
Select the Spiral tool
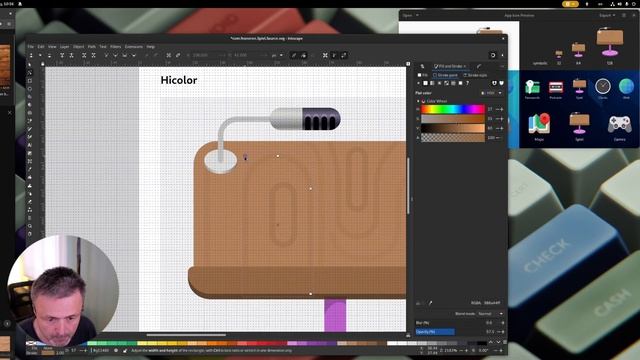tap(30, 113)
